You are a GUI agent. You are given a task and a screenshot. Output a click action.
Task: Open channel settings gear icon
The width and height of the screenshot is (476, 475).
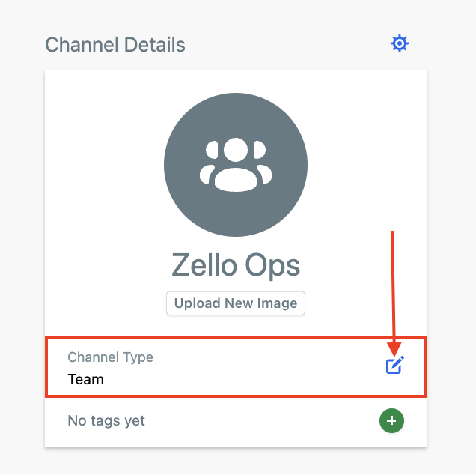pyautogui.click(x=399, y=43)
